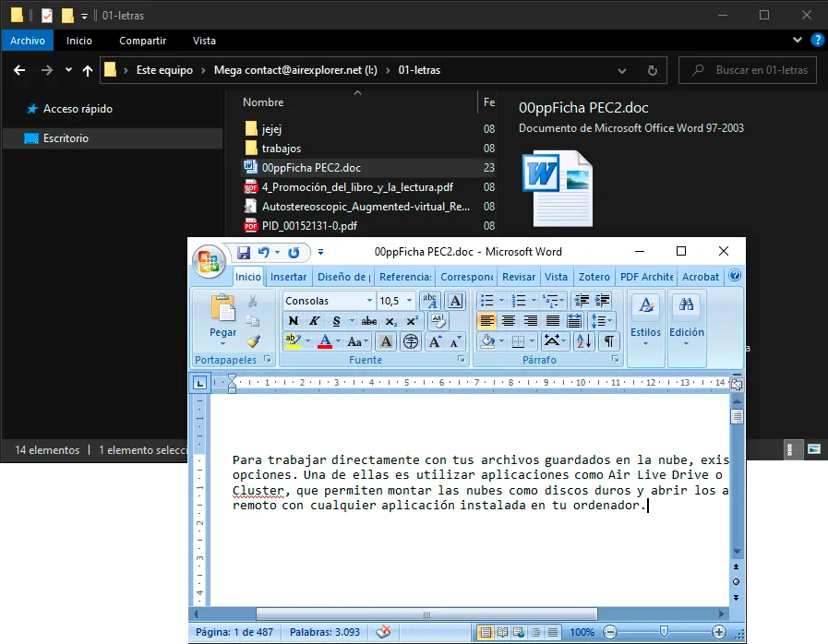Go up one folder level in Explorer
828x644 pixels.
[88, 70]
